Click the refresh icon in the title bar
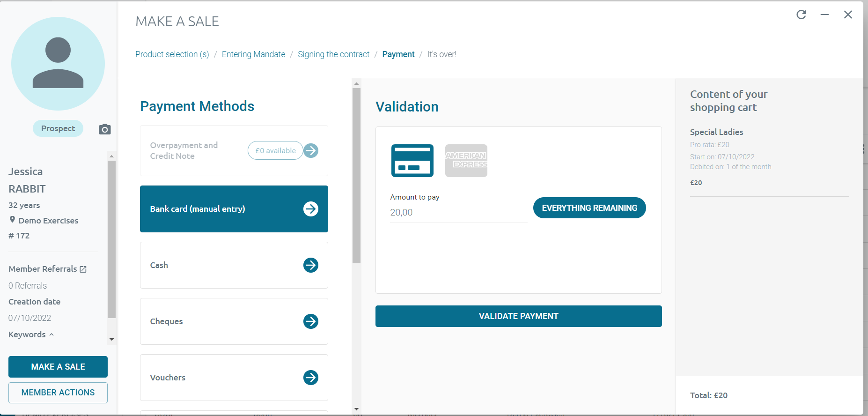 coord(801,15)
